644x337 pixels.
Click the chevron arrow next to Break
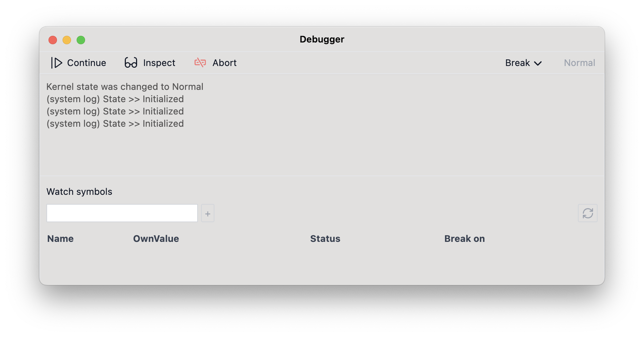pos(538,64)
